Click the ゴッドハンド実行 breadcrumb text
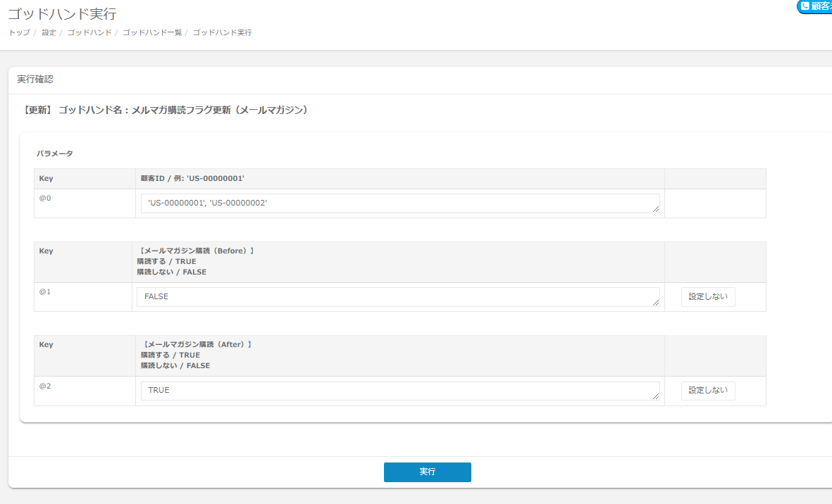Screen dimensions: 832x504 [222, 32]
